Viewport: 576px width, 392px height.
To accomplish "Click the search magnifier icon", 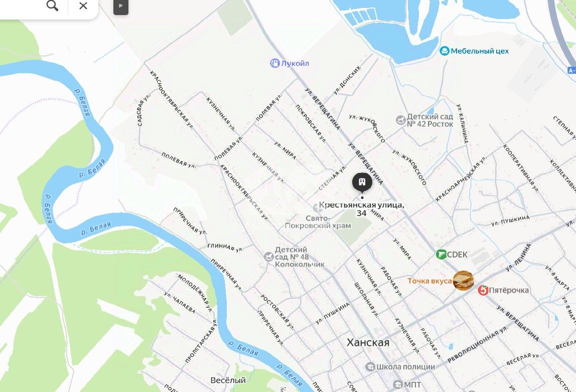I will 52,6.
